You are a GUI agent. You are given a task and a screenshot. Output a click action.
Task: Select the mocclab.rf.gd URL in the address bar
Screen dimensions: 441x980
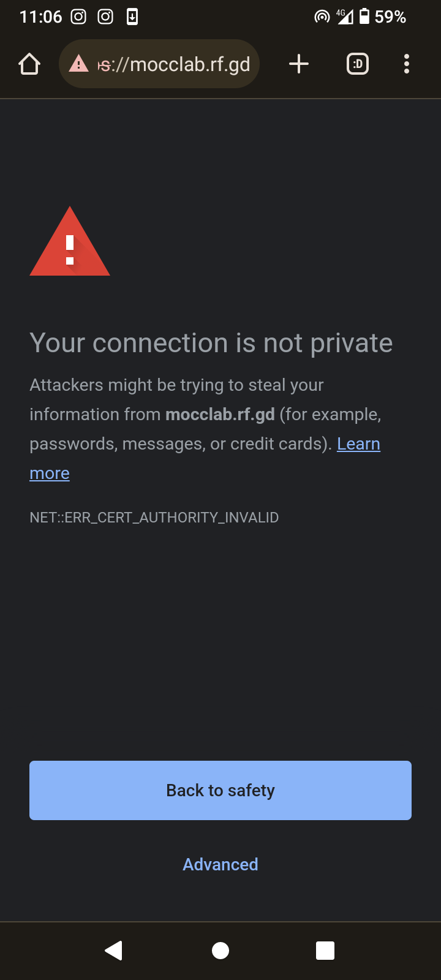(x=175, y=64)
